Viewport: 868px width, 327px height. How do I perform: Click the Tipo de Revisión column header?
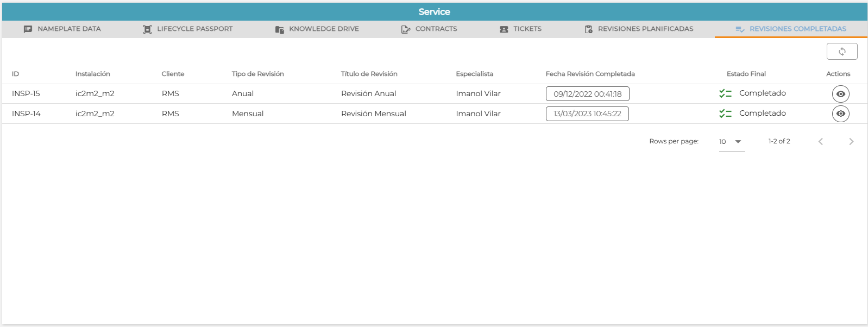257,74
